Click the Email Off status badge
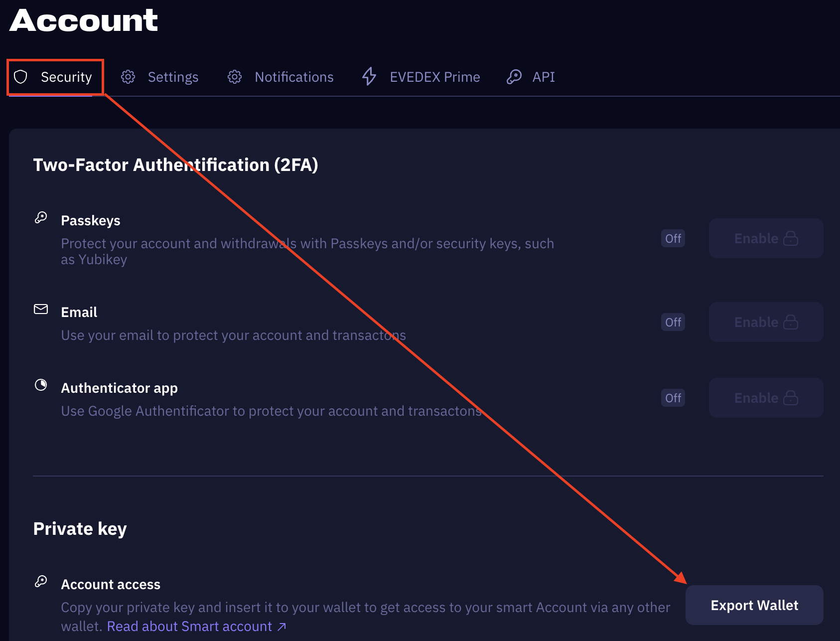This screenshot has height=641, width=840. (673, 322)
